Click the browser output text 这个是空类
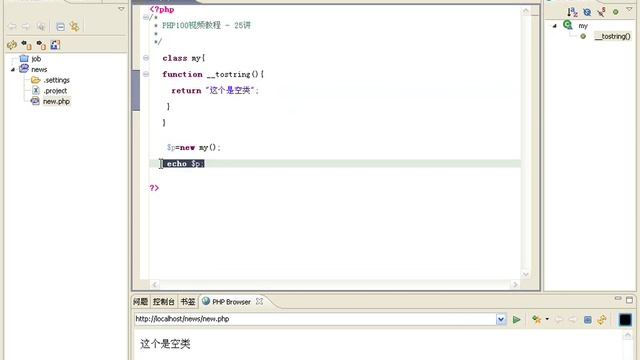This screenshot has width=640, height=360. pyautogui.click(x=165, y=344)
